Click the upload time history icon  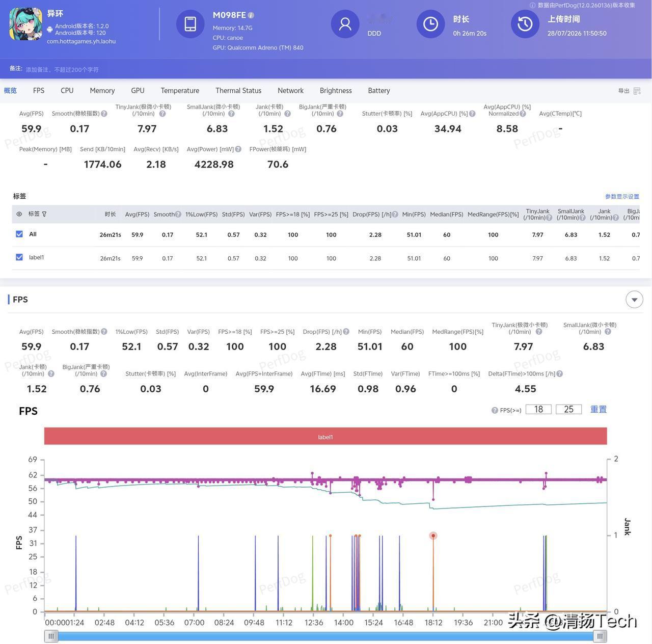(525, 24)
